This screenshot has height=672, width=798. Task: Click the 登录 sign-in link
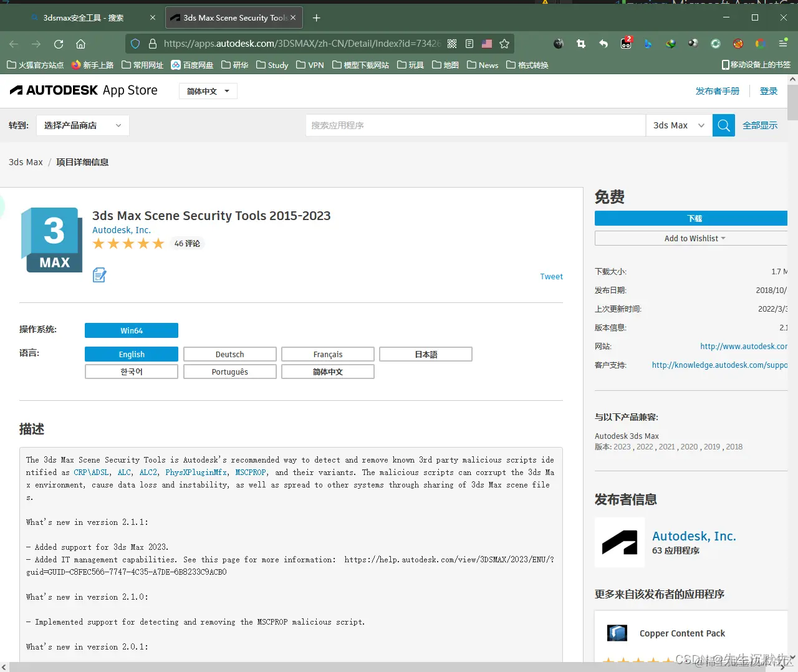(769, 91)
